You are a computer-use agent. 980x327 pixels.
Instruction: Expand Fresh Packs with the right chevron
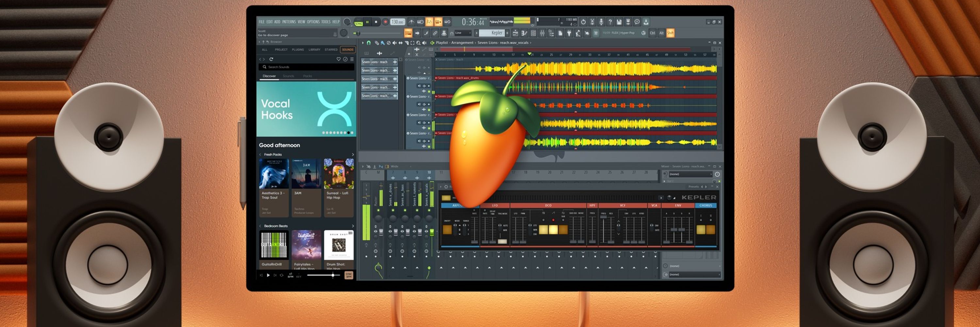(x=353, y=155)
